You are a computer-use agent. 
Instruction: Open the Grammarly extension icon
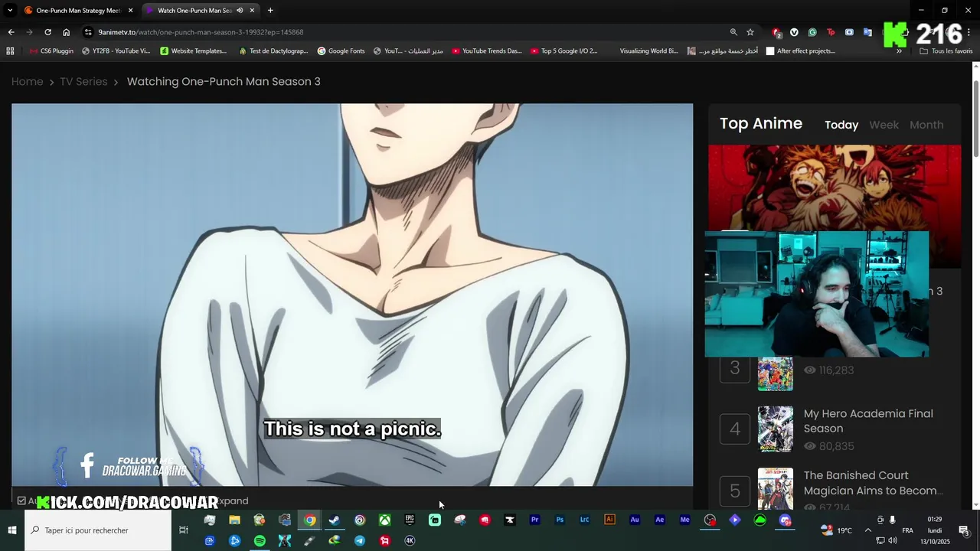pyautogui.click(x=812, y=32)
